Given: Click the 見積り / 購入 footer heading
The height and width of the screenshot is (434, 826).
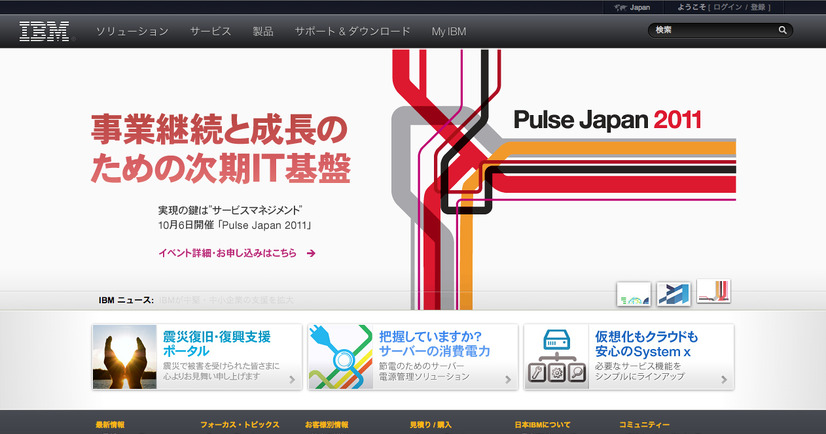Looking at the screenshot, I should click(x=430, y=425).
